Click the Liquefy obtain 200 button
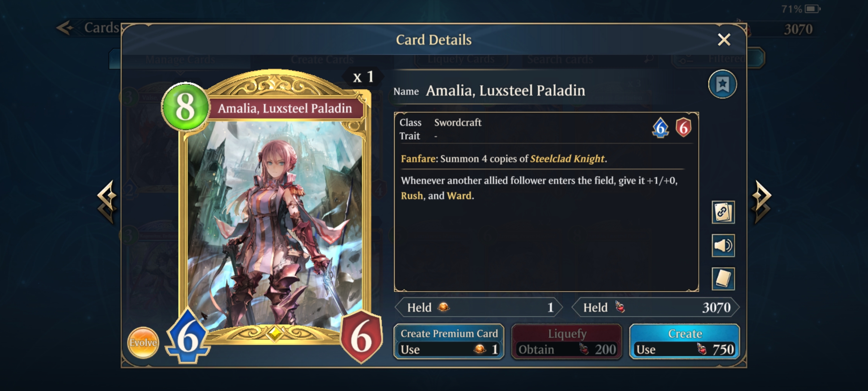Screen dimensions: 868x391 567,342
